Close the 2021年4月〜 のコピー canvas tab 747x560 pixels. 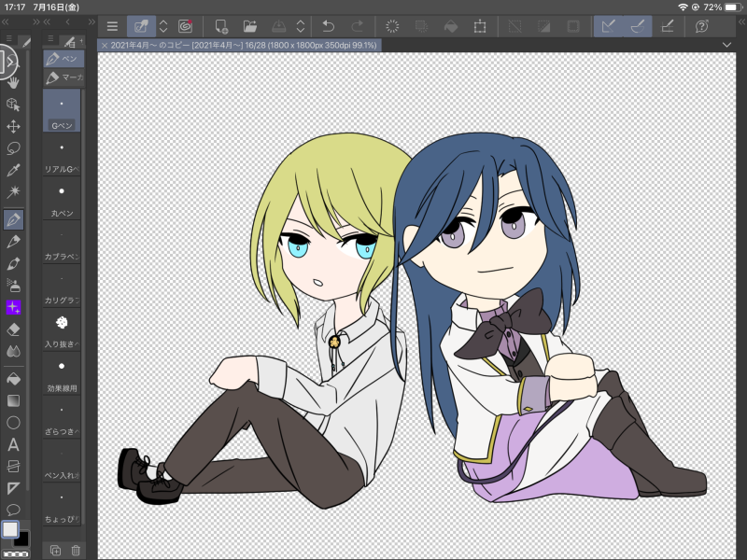coord(105,45)
